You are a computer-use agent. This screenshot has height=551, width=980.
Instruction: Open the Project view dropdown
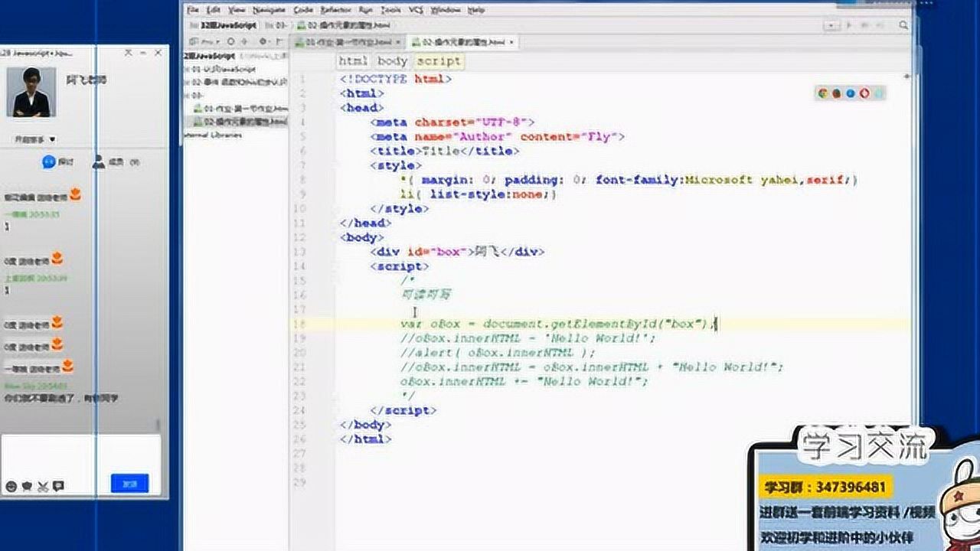(207, 41)
